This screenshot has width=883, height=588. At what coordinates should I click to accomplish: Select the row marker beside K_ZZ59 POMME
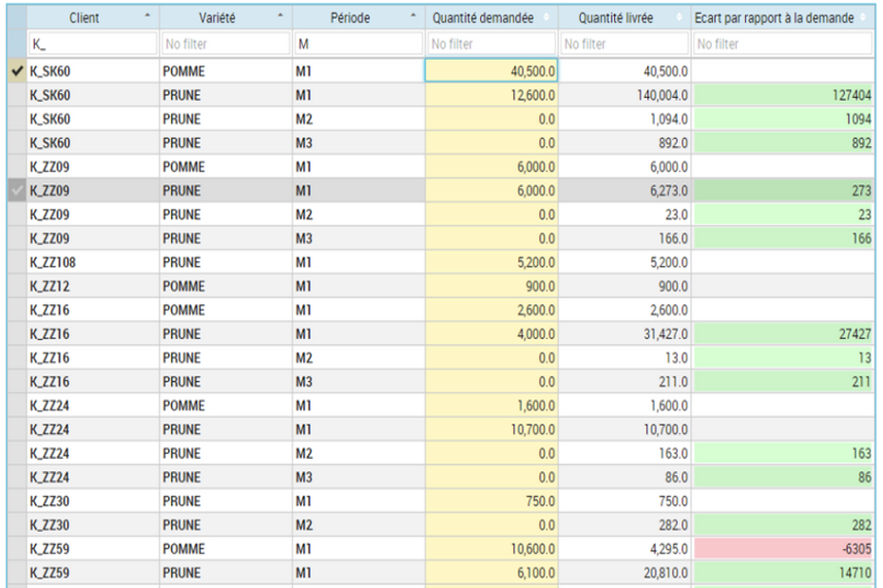click(17, 549)
